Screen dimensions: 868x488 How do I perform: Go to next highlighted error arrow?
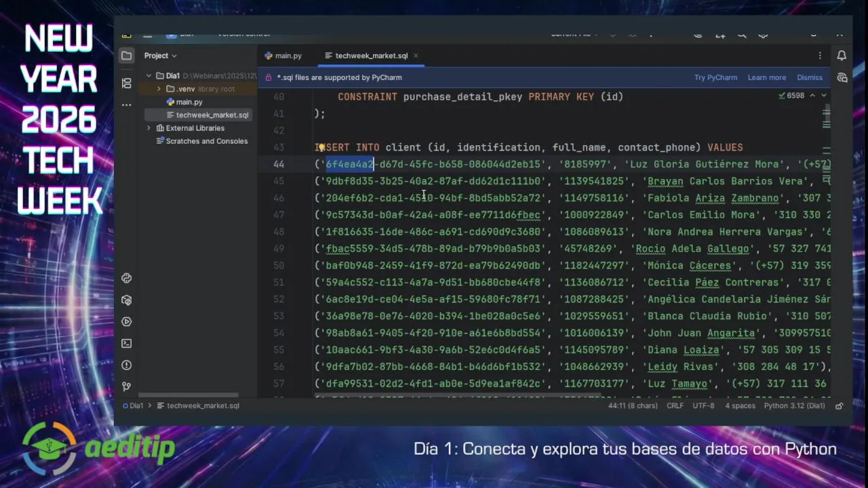(823, 96)
